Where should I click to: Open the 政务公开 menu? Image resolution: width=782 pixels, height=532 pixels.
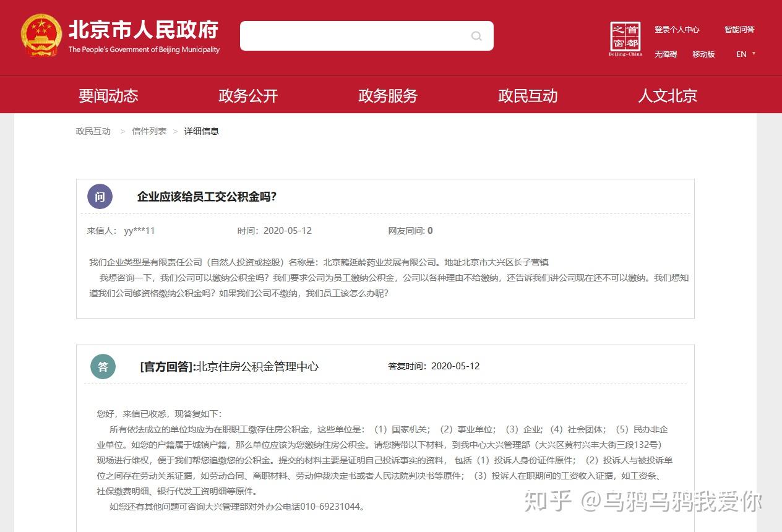[x=248, y=96]
